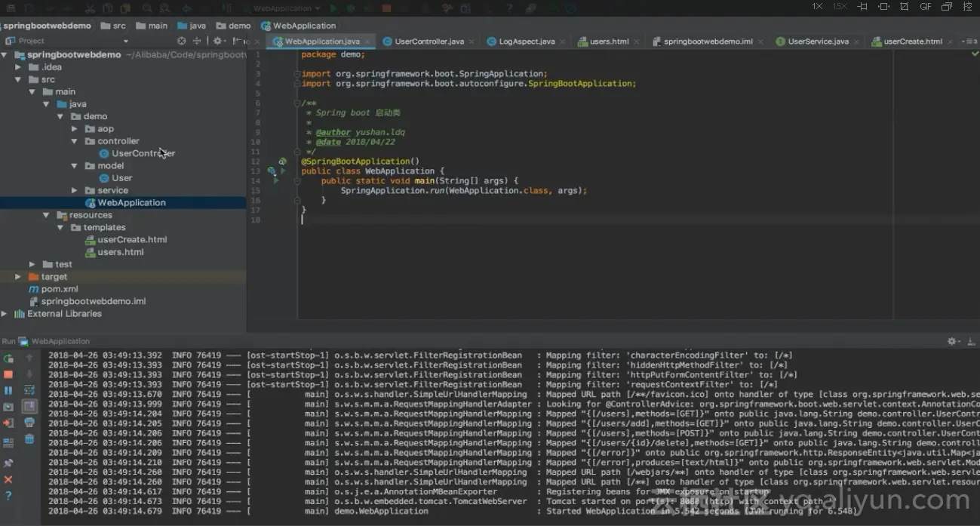Expand the target folder
This screenshot has height=526, width=980.
coord(19,277)
